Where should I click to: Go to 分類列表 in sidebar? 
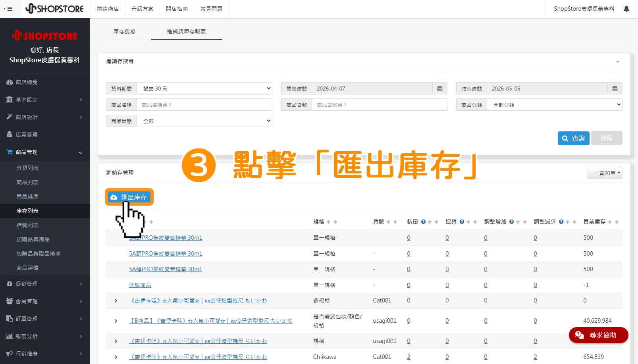pyautogui.click(x=45, y=168)
